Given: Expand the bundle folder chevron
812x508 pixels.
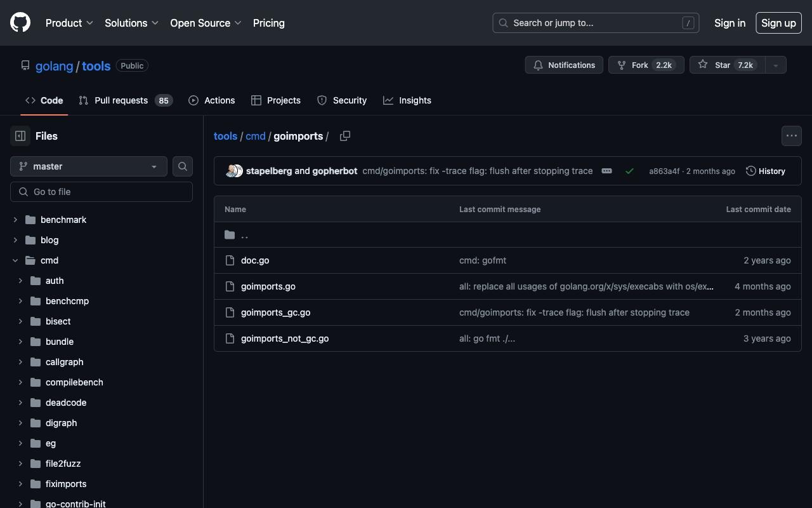Looking at the screenshot, I should point(20,342).
